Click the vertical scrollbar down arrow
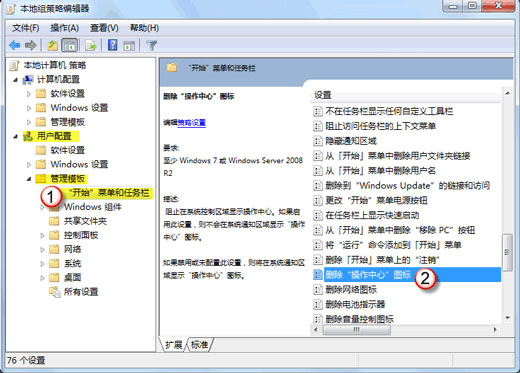This screenshot has height=373, width=520. pos(507,318)
